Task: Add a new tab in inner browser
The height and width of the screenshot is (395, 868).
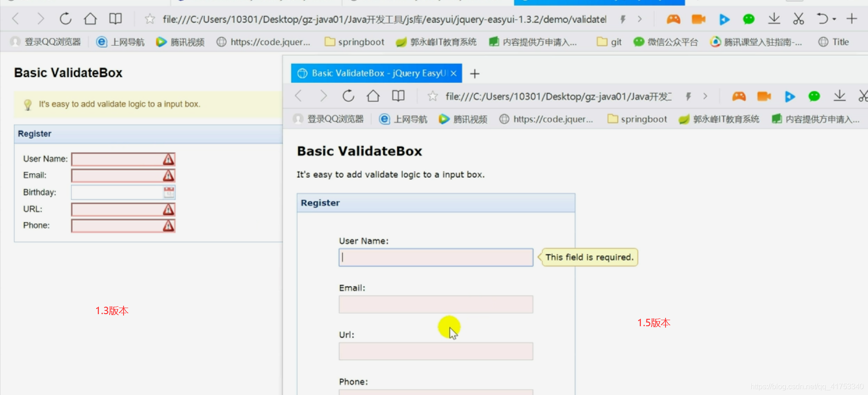Action: pyautogui.click(x=475, y=73)
